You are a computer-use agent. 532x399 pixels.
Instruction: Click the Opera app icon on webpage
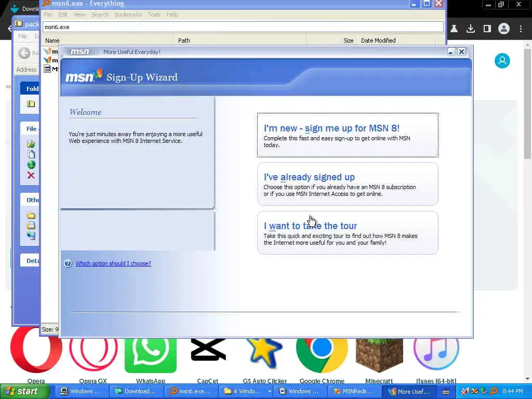click(x=36, y=350)
